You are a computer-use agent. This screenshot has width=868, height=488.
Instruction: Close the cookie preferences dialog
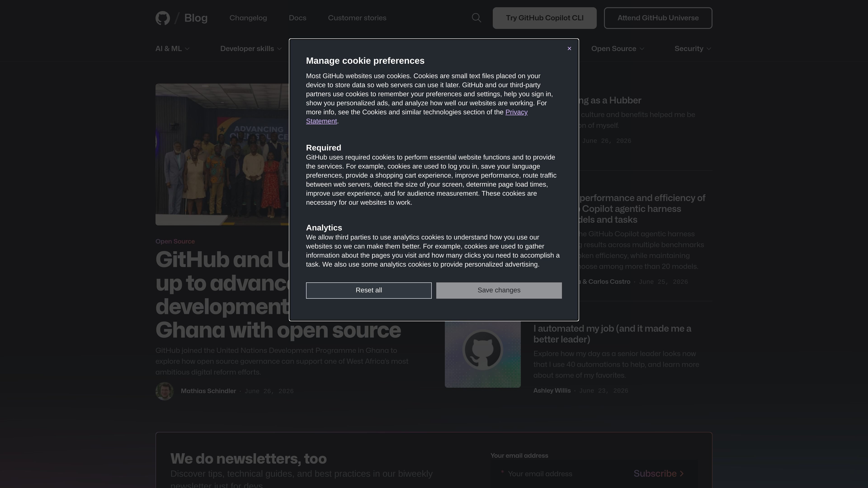[x=569, y=49]
